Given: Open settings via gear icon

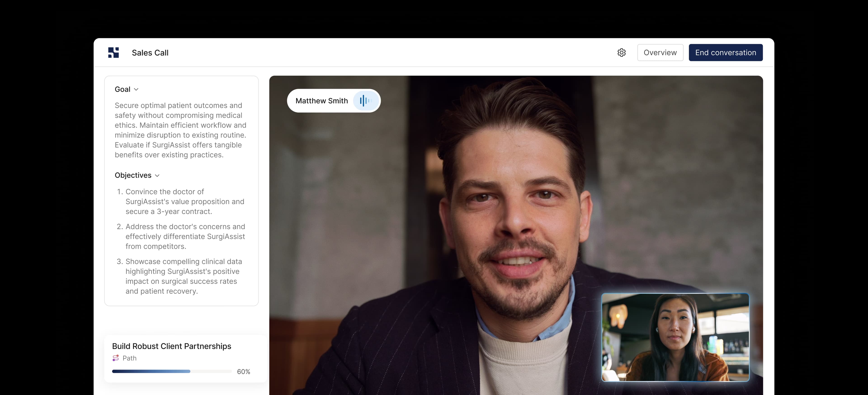Looking at the screenshot, I should 621,53.
